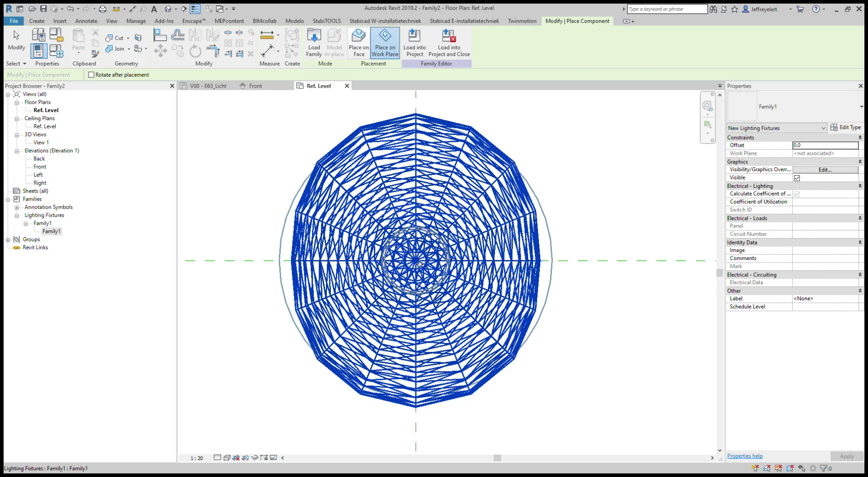
Task: Activate the Rotate tool
Action: pyautogui.click(x=195, y=51)
